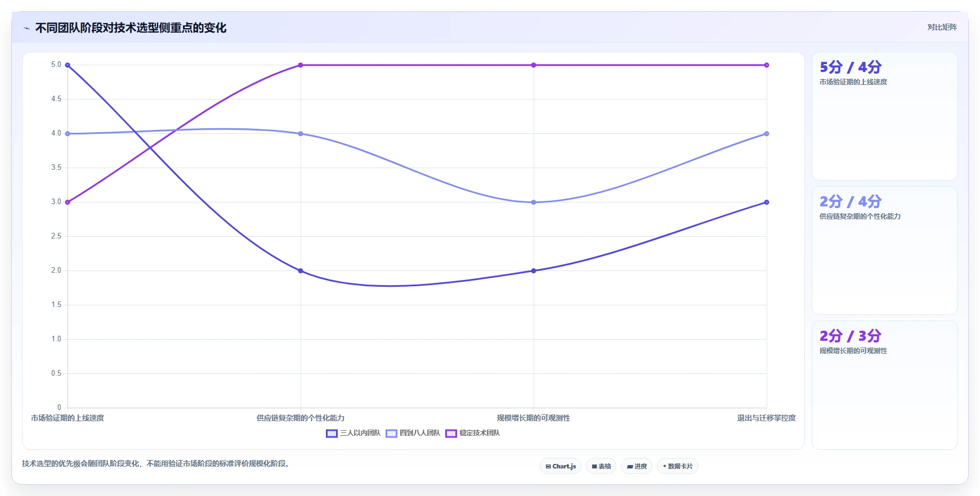This screenshot has height=496, width=980.
Task: Select 三人以内团队 point at 市场验证期 value 5
Action: (68, 65)
